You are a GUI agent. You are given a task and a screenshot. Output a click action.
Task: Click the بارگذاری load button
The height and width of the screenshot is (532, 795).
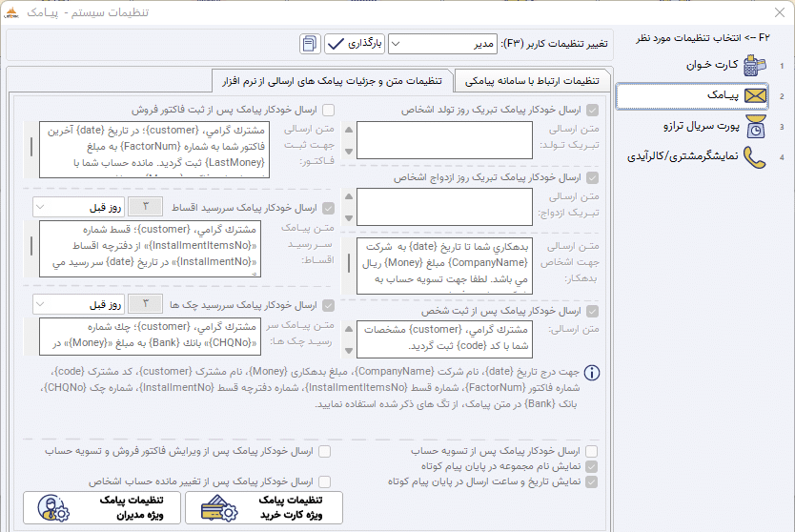tap(355, 44)
